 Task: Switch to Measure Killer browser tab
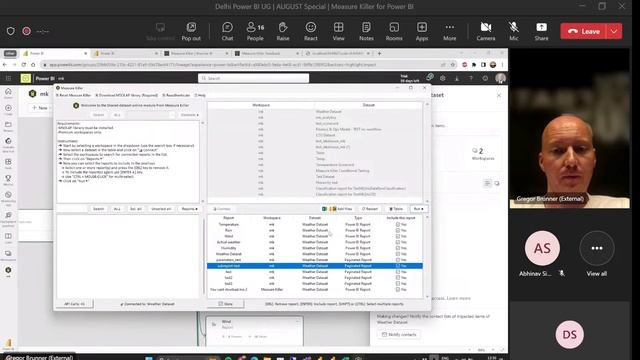tap(197, 53)
